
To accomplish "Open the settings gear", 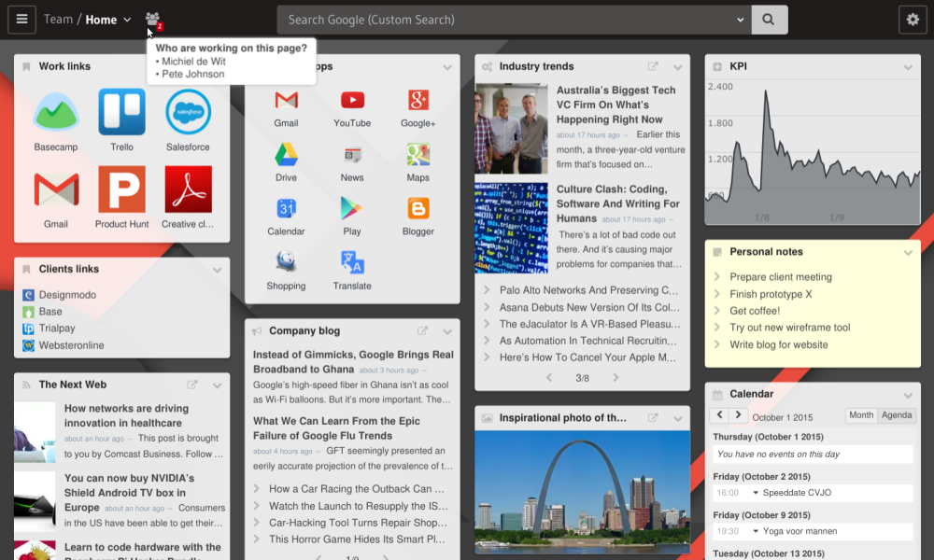I will pyautogui.click(x=913, y=20).
